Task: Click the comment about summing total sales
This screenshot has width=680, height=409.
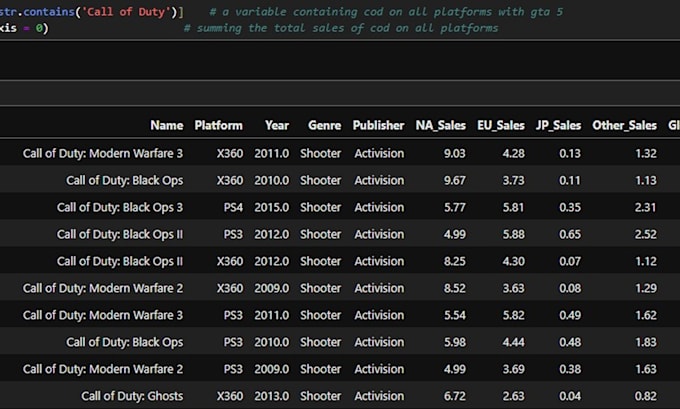Action: [x=341, y=28]
